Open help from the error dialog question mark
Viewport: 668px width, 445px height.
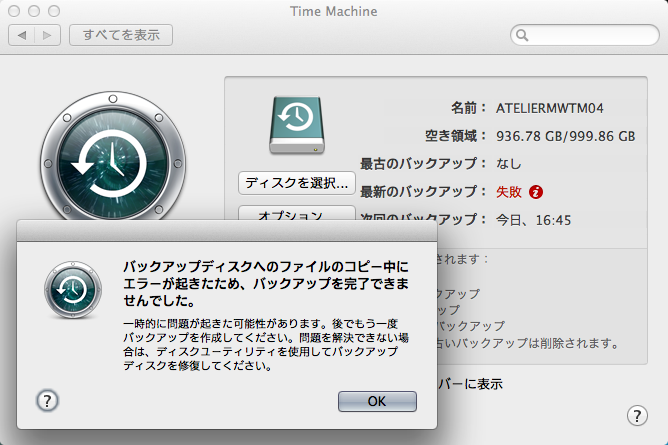[47, 400]
